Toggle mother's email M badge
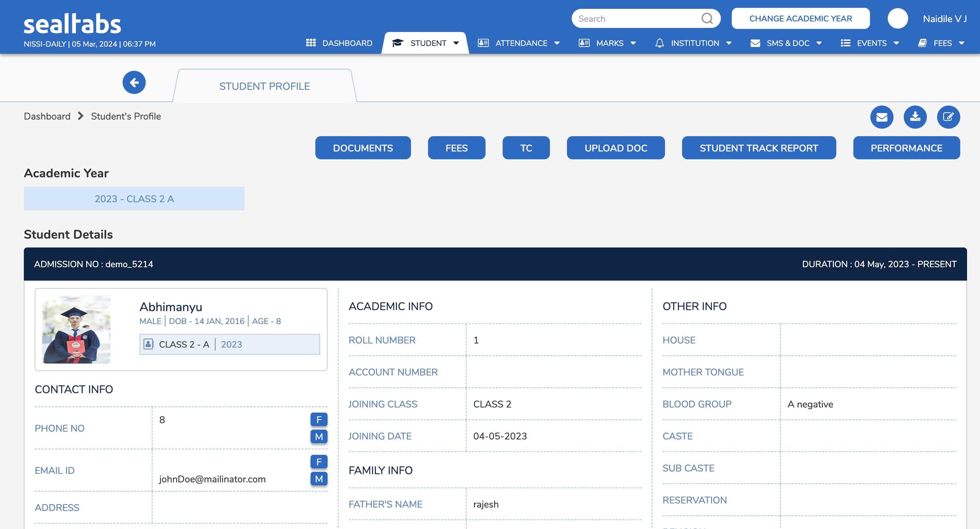The width and height of the screenshot is (980, 529). click(x=319, y=479)
